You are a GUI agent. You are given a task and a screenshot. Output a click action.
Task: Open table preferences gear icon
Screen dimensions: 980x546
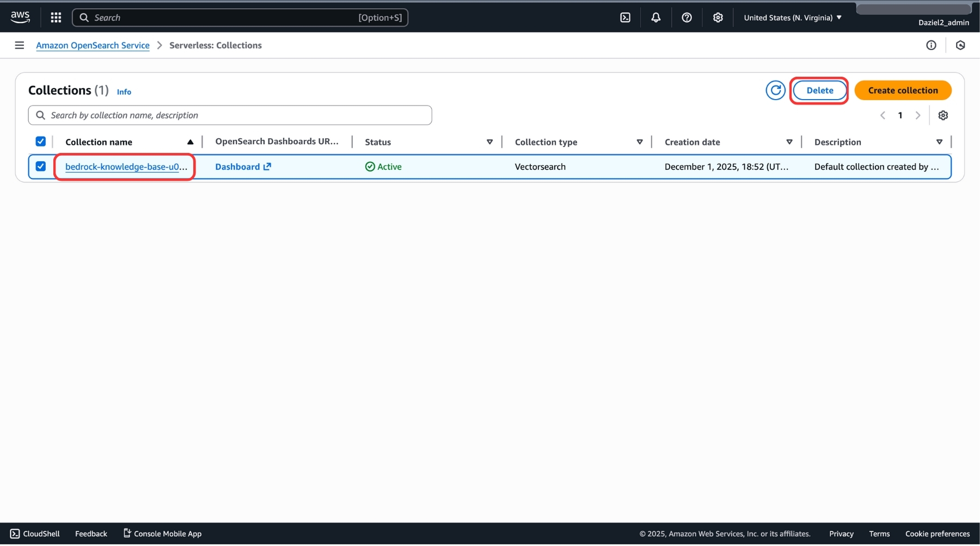(943, 115)
